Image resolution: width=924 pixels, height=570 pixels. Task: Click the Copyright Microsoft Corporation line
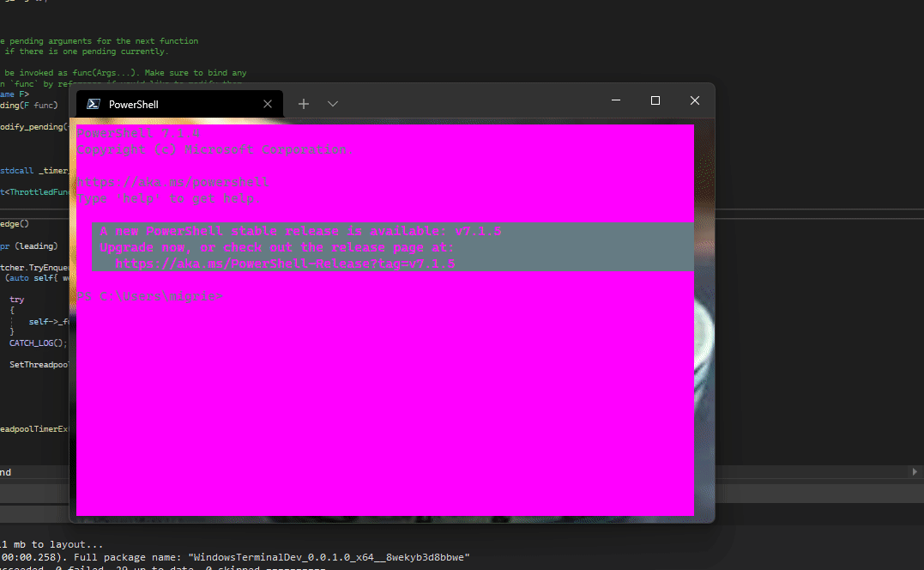coord(214,149)
